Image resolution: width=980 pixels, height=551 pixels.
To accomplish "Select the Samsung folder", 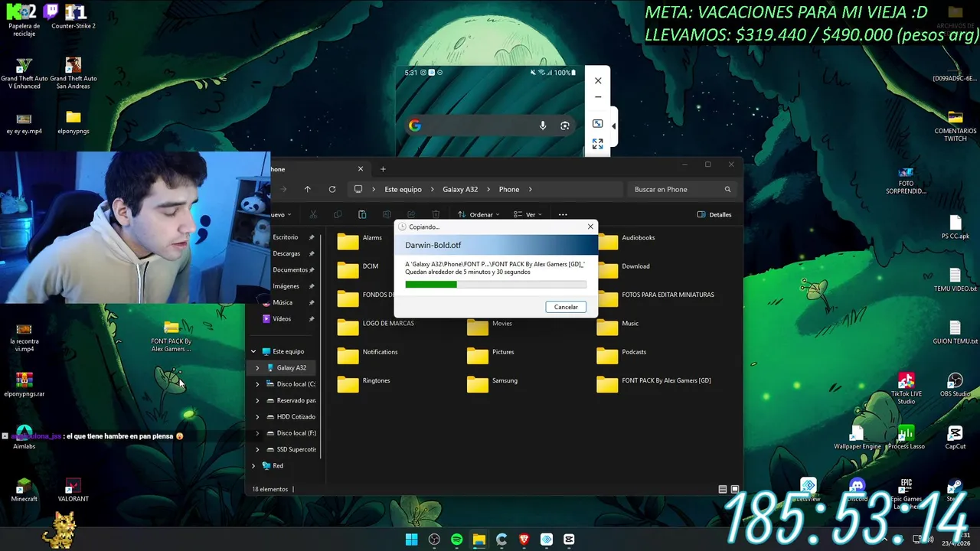I will [492, 384].
